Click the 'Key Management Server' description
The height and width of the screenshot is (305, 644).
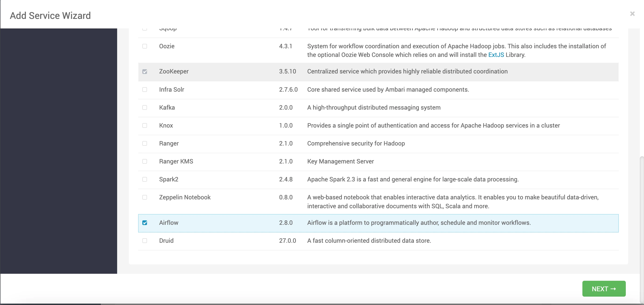[x=340, y=161]
